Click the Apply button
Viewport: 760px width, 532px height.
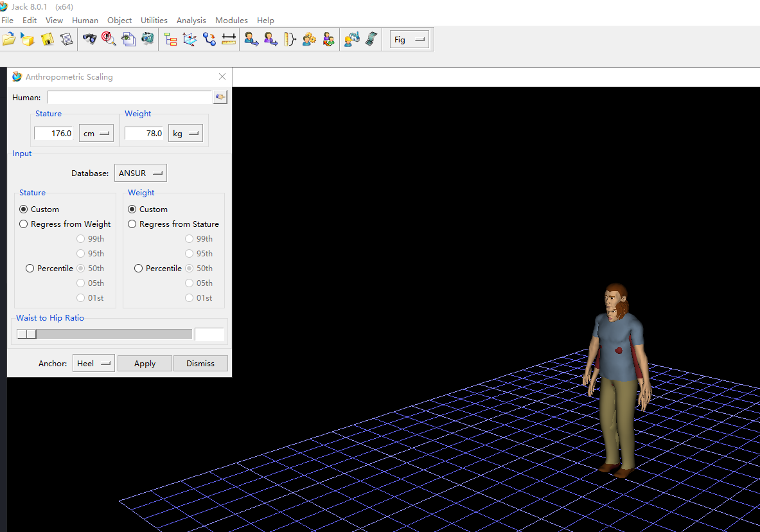pos(145,364)
